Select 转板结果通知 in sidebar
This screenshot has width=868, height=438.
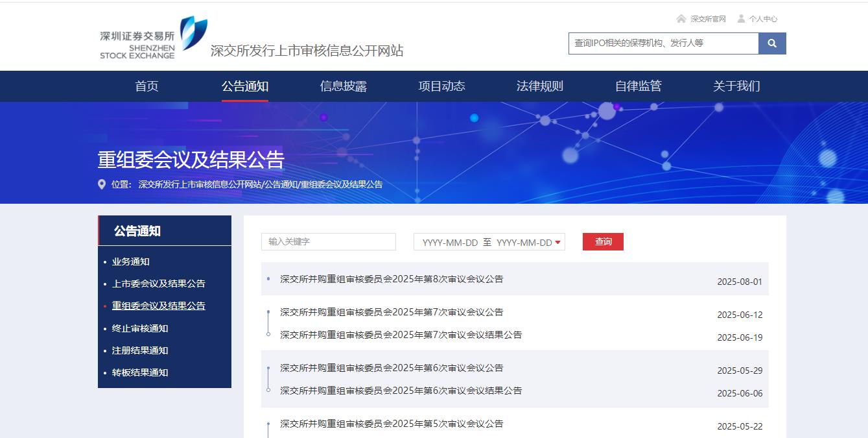click(x=140, y=372)
